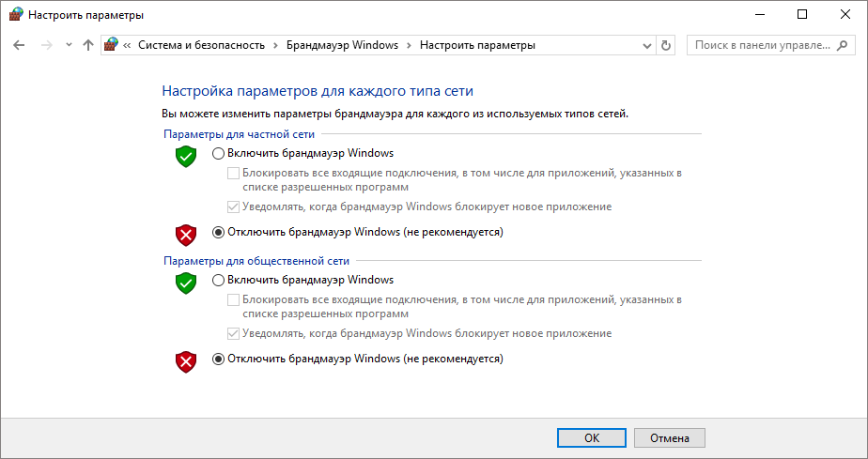Click heading "Настройка параметров для каждого типа сети"
The width and height of the screenshot is (868, 459).
point(318,91)
